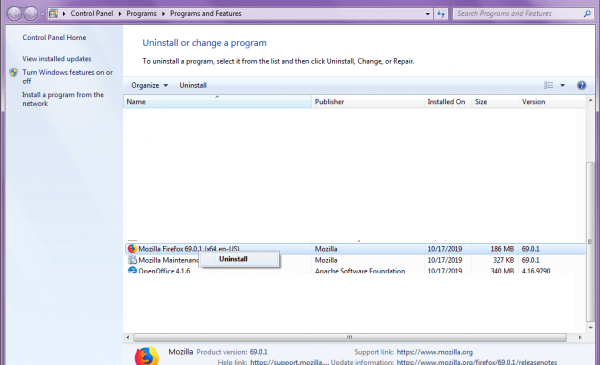
Task: Click the horizontal scrollbar thumb
Action: click(x=350, y=337)
